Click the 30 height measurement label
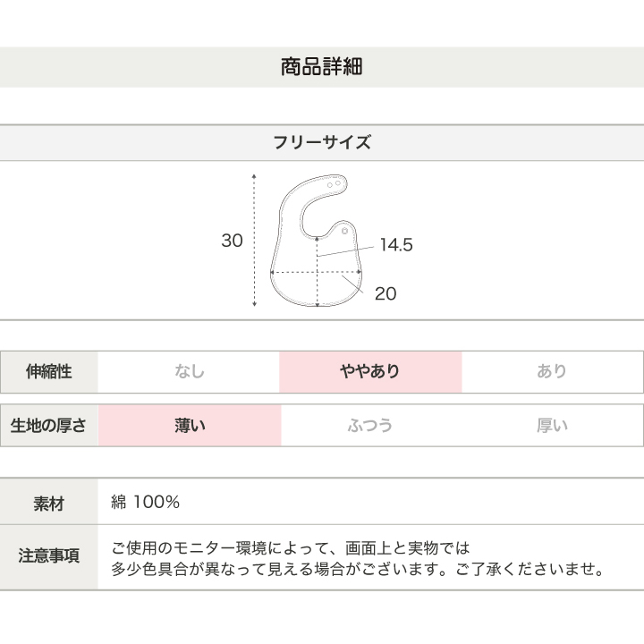This screenshot has width=644, height=644. click(232, 241)
